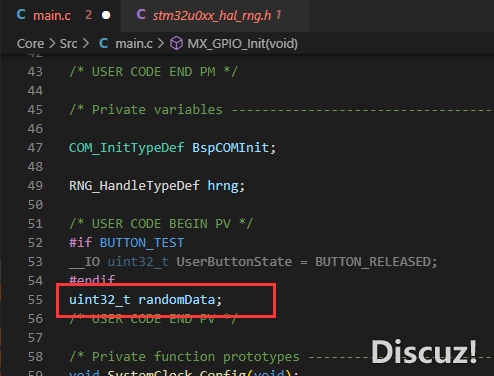494x376 pixels.
Task: Click line number 52 in the gutter
Action: (x=35, y=243)
